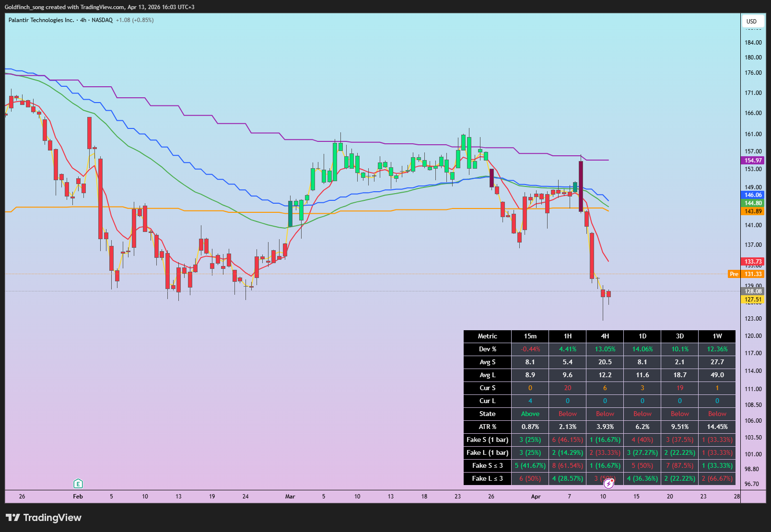Click the Metric header cell

coord(488,336)
